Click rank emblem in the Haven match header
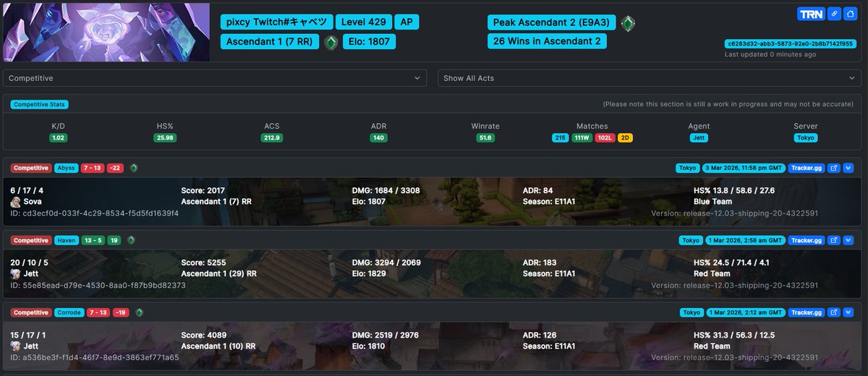868x376 pixels. pyautogui.click(x=131, y=240)
